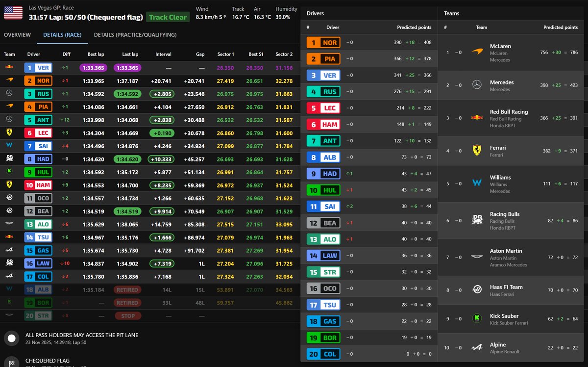The image size is (588, 367).
Task: Click the Ferrari logo beside LEC in timing table
Action: (x=9, y=133)
